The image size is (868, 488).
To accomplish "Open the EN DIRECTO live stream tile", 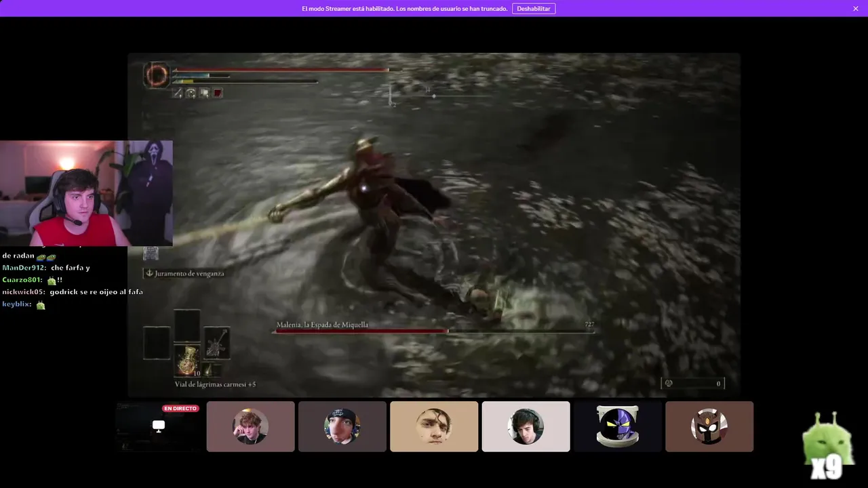I will click(x=159, y=426).
